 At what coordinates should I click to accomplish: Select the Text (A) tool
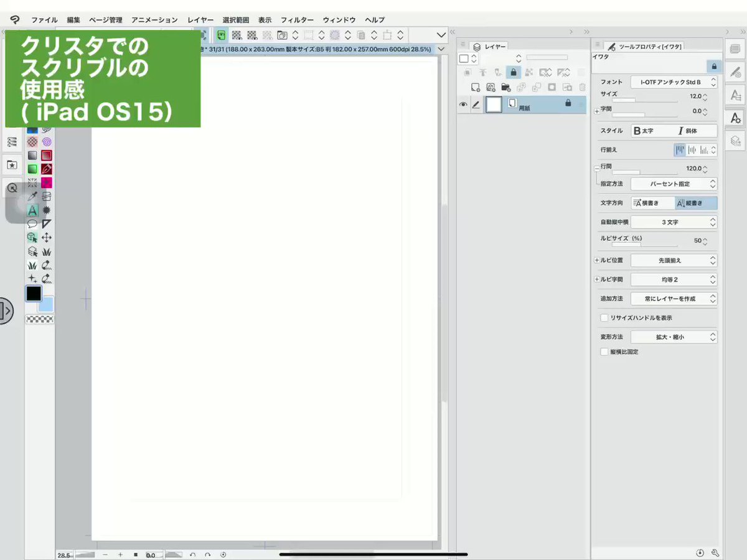click(32, 210)
